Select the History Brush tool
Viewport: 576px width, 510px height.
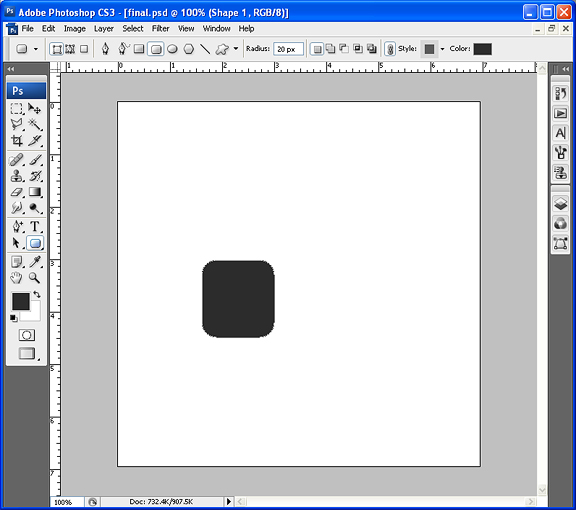35,176
